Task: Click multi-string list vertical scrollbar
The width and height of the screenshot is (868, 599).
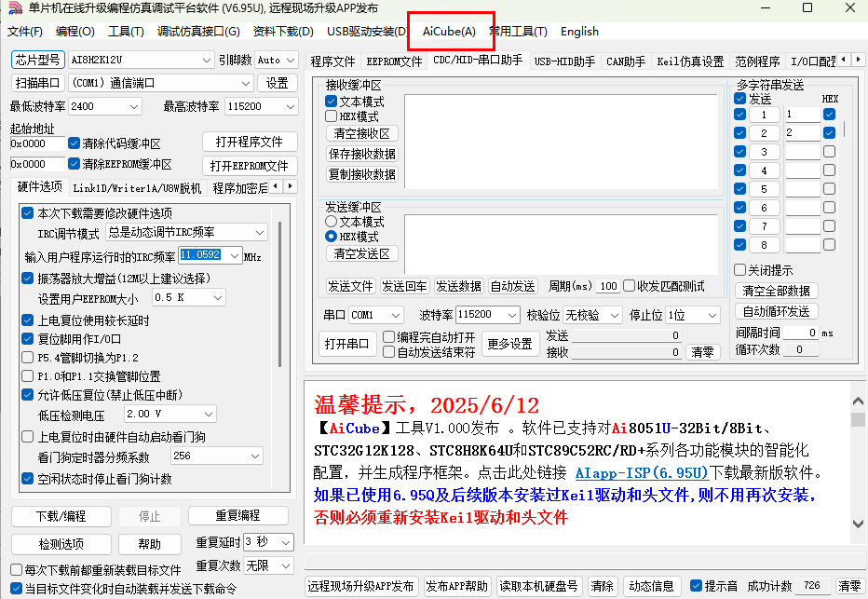Action: [x=844, y=129]
